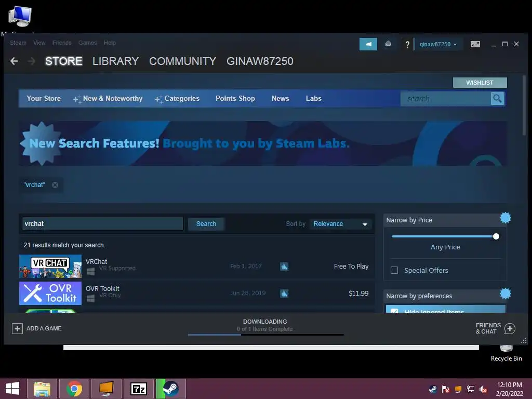Click the store page vertical scrollbar
Viewport: 532px width, 399px height.
coord(524,105)
